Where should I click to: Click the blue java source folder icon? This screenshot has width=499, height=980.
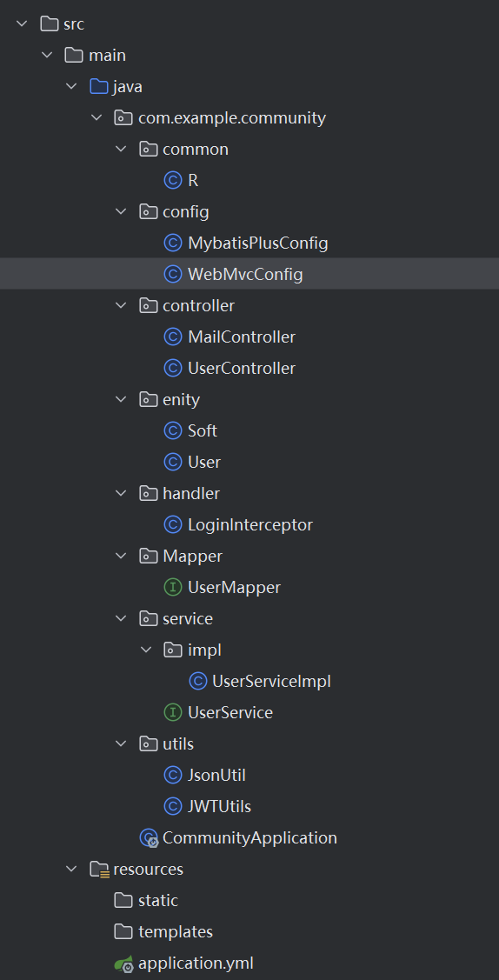(99, 86)
